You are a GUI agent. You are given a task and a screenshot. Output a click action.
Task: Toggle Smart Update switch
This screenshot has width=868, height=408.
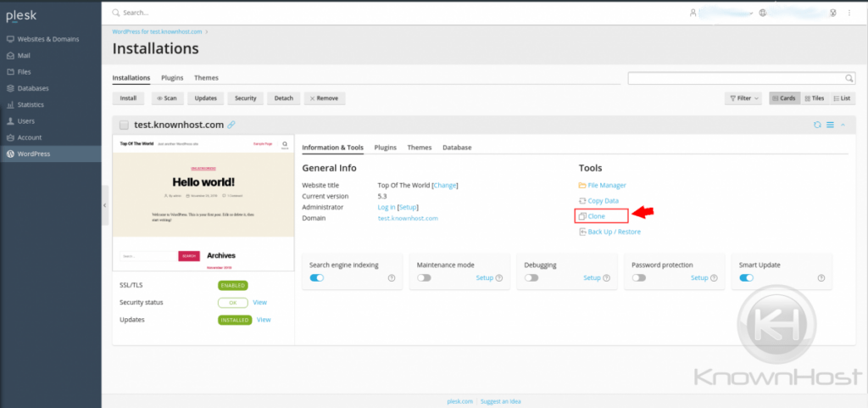(x=746, y=278)
